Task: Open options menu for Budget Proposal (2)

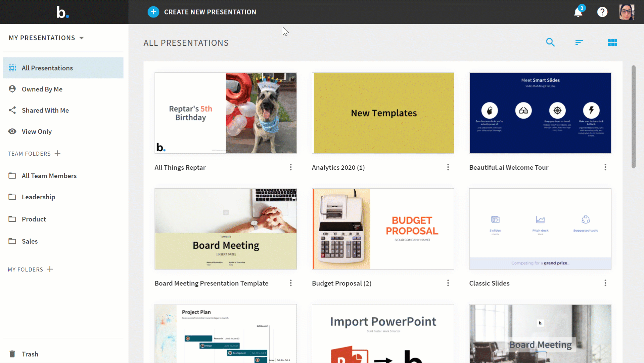Action: [x=448, y=283]
